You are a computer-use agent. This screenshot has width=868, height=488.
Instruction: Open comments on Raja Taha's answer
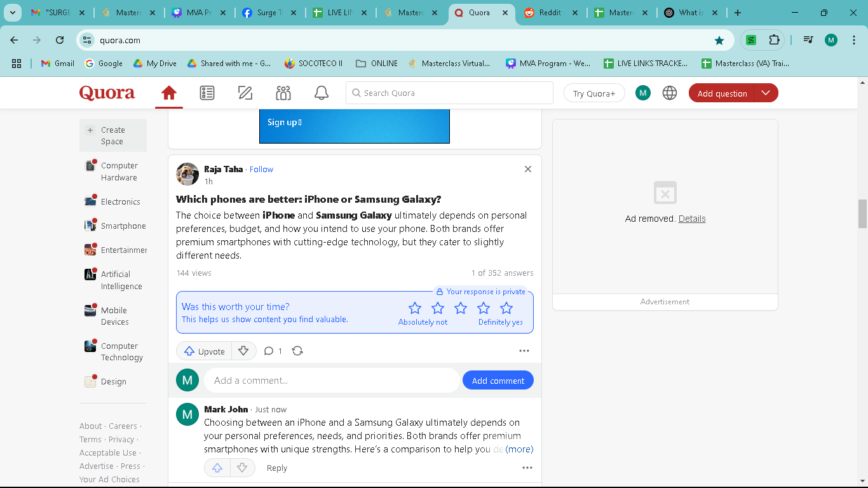coord(273,351)
